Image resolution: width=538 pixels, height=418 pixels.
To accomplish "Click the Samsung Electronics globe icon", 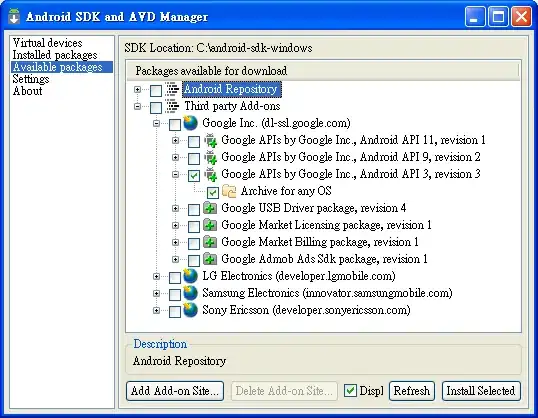I will pos(190,293).
